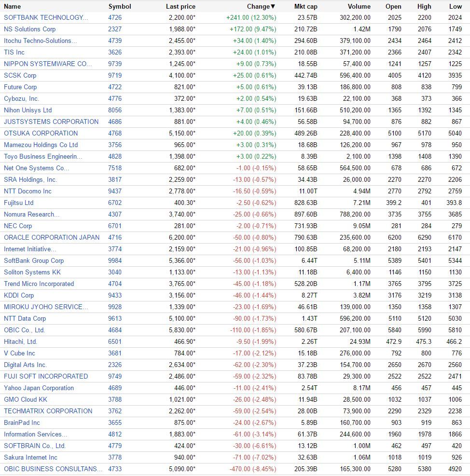Open JUSTSYSTEMS CORPORATION link
The height and width of the screenshot is (476, 470).
tap(51, 122)
